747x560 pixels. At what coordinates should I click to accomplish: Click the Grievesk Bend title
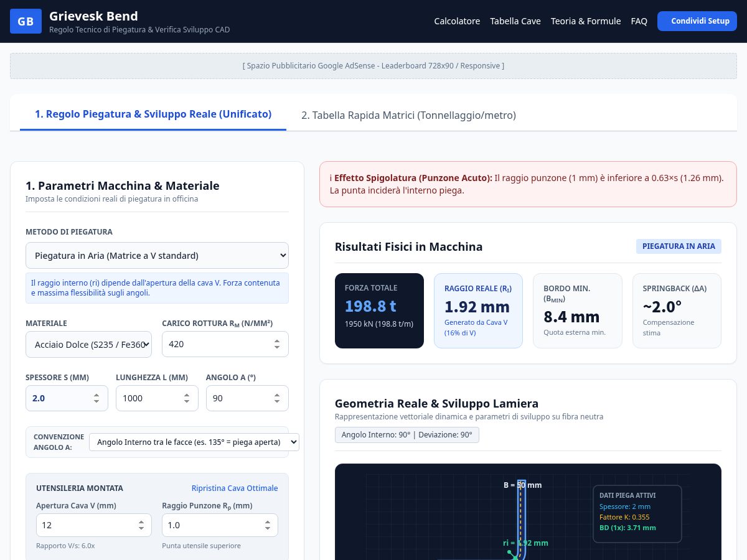click(93, 16)
